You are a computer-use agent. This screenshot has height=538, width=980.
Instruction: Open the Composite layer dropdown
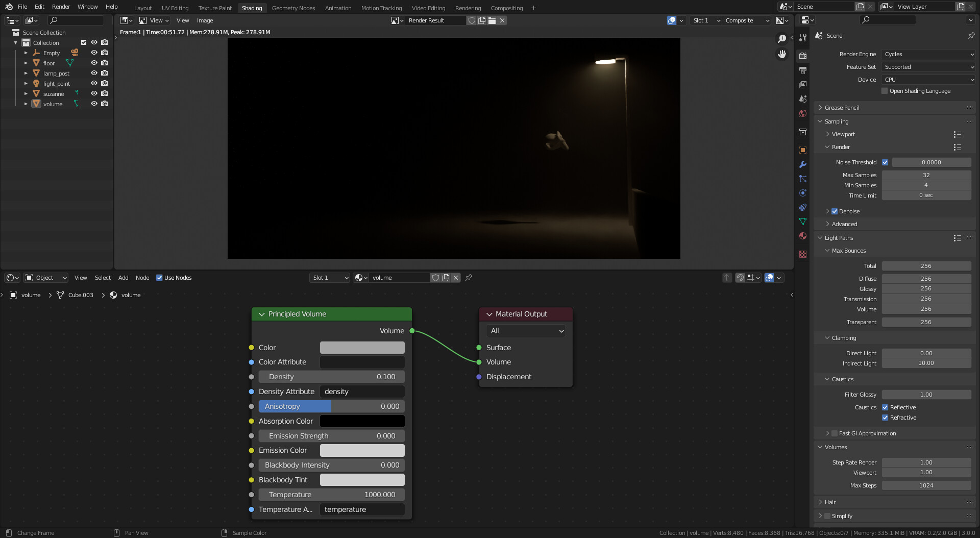[747, 20]
